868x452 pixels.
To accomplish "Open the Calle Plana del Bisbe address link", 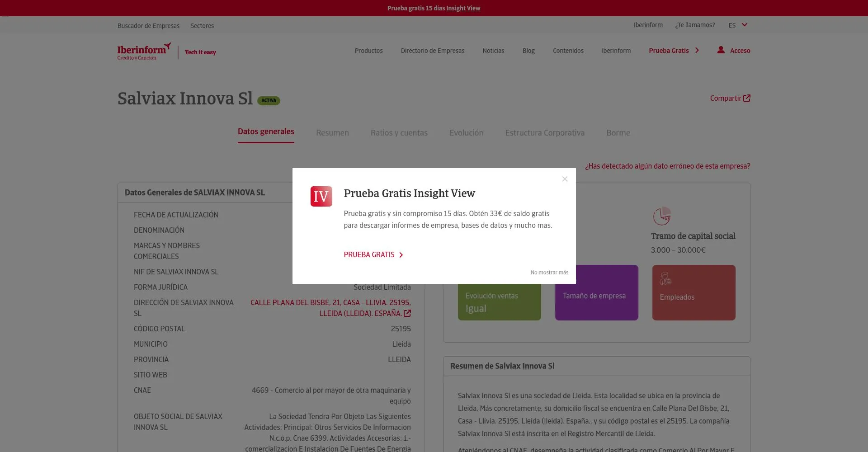I will tap(330, 308).
